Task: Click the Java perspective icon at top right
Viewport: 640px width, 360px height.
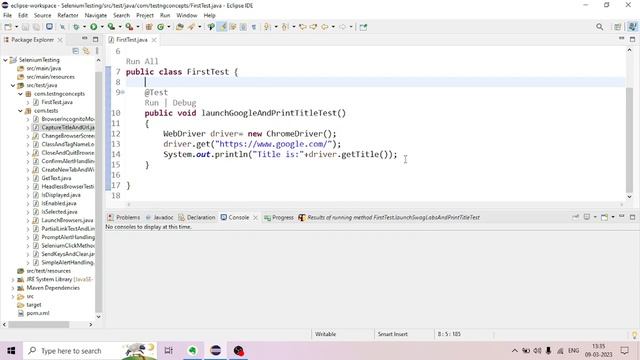Action: (632, 27)
